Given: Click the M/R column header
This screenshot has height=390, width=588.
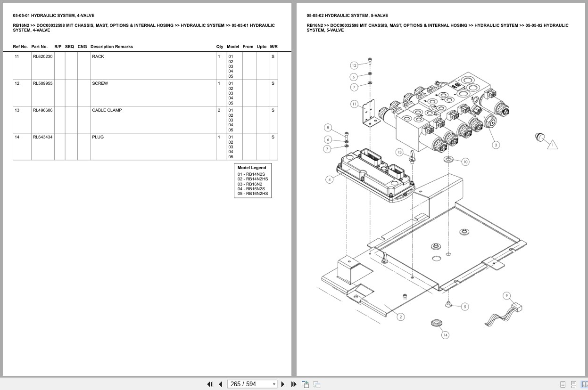Looking at the screenshot, I should coord(274,47).
